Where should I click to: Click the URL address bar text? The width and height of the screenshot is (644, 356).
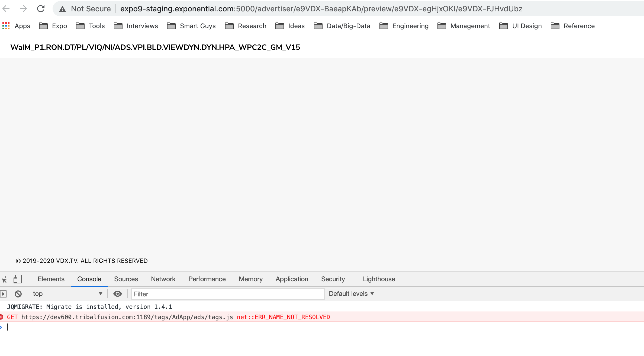pyautogui.click(x=321, y=9)
